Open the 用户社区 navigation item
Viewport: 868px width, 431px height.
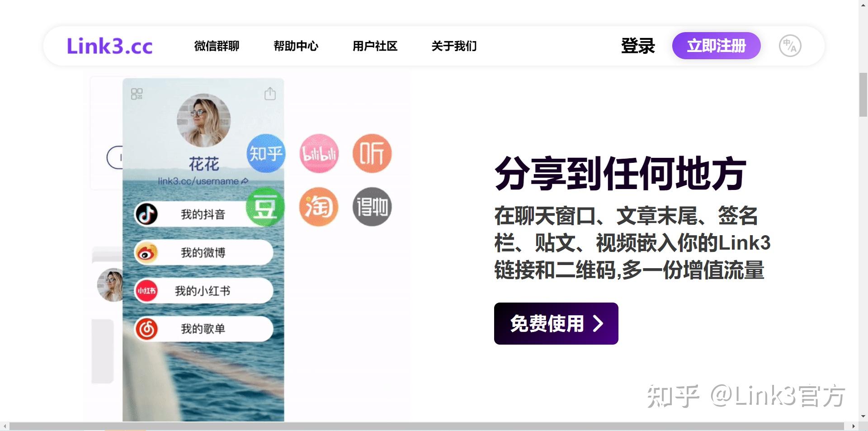[375, 46]
